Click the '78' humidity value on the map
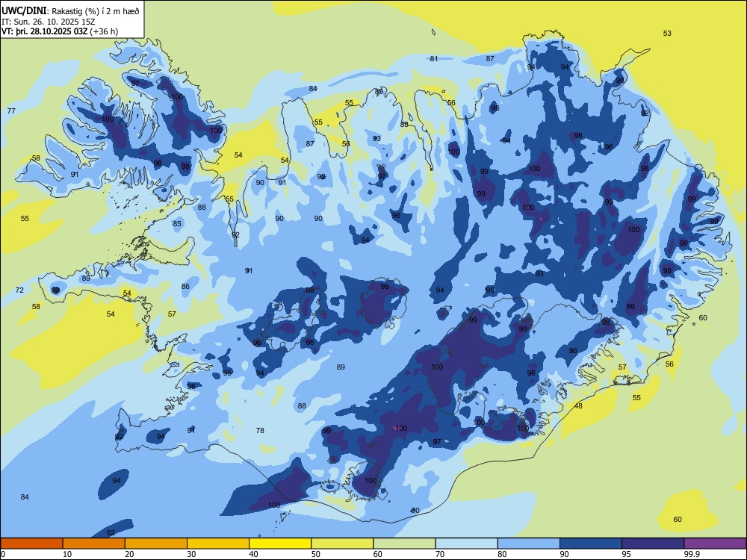The width and height of the screenshot is (747, 560). [260, 431]
